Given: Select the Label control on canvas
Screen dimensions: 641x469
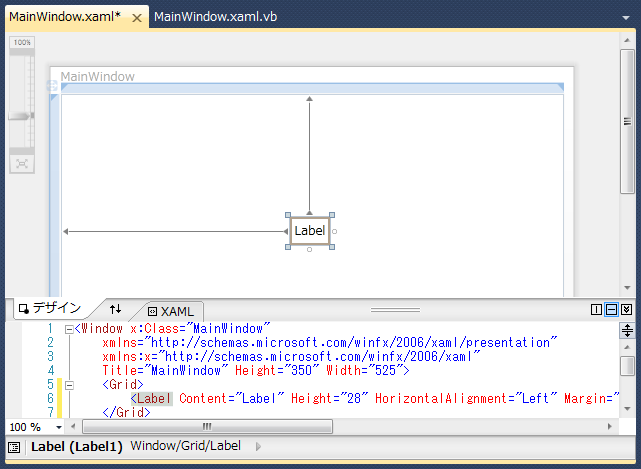Looking at the screenshot, I should (x=310, y=231).
